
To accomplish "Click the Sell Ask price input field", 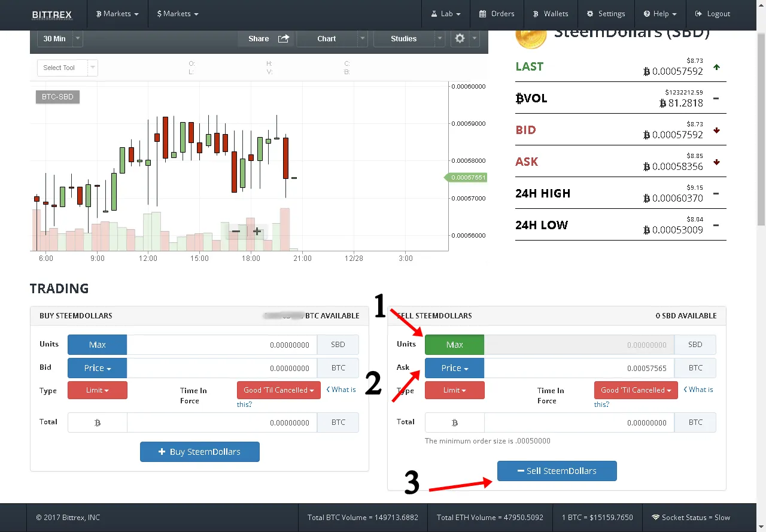I will [x=579, y=368].
